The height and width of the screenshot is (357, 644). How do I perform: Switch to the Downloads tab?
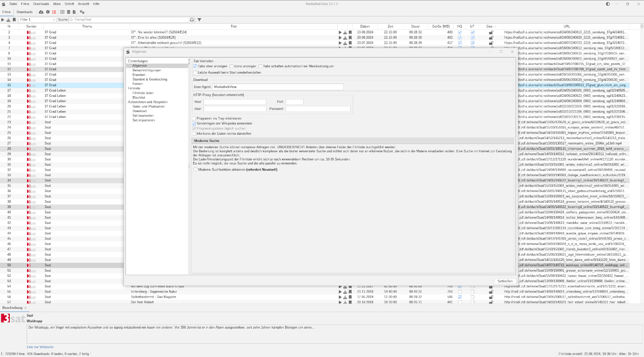pos(24,12)
